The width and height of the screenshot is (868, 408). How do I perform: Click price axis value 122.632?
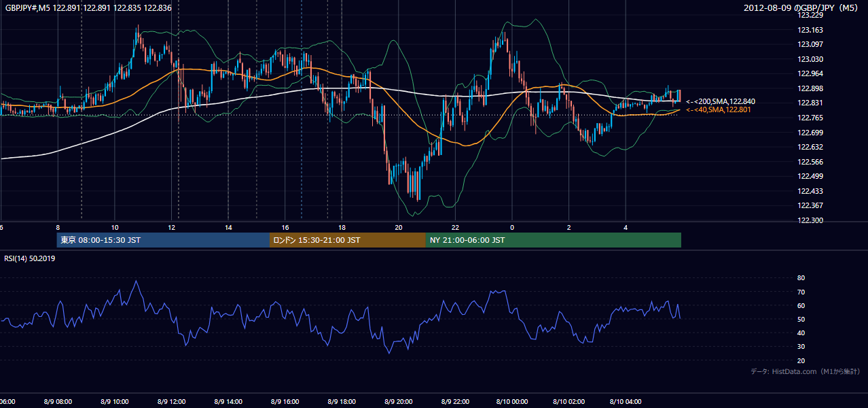click(811, 147)
